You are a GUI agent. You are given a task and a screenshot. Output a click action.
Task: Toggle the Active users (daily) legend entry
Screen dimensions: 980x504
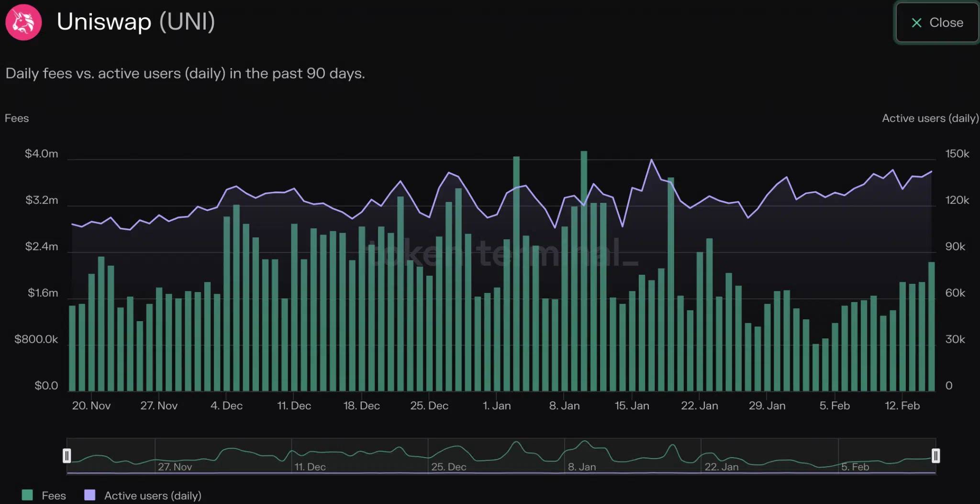tap(143, 495)
